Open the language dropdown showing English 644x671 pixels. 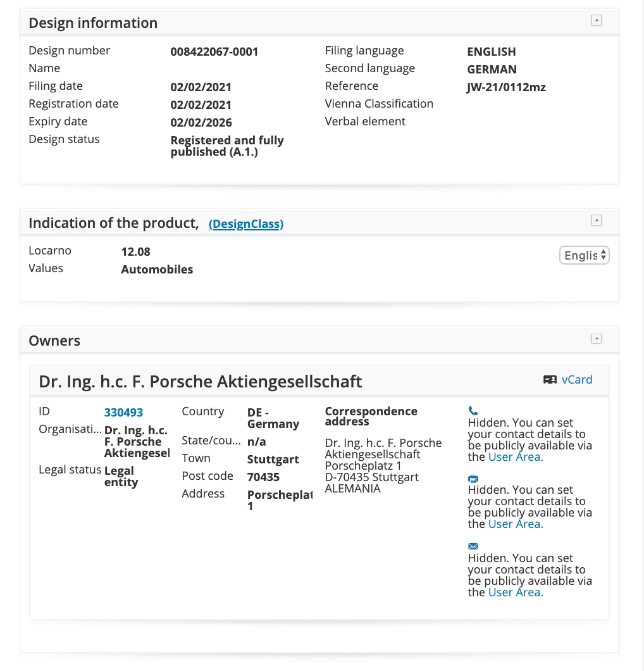(x=584, y=256)
